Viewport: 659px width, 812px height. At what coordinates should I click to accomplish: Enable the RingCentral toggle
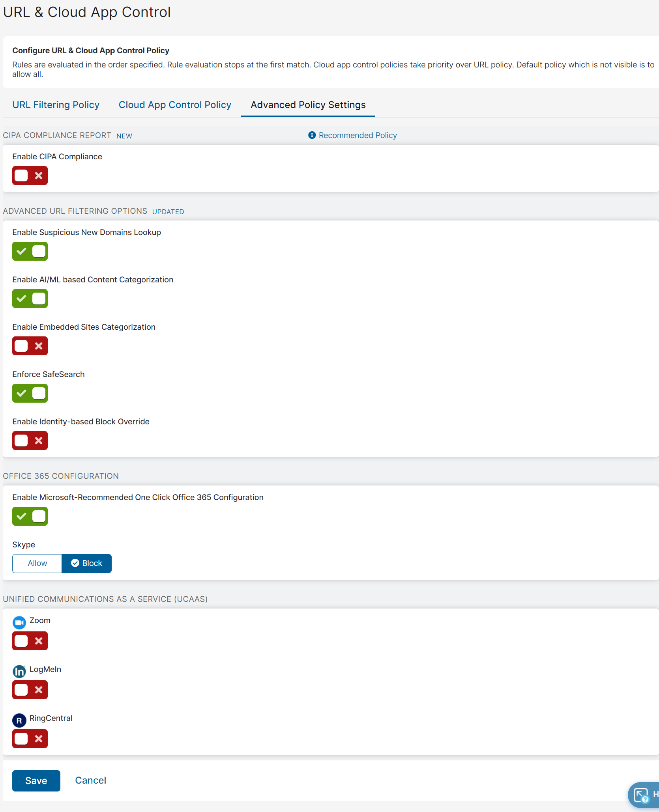point(30,739)
